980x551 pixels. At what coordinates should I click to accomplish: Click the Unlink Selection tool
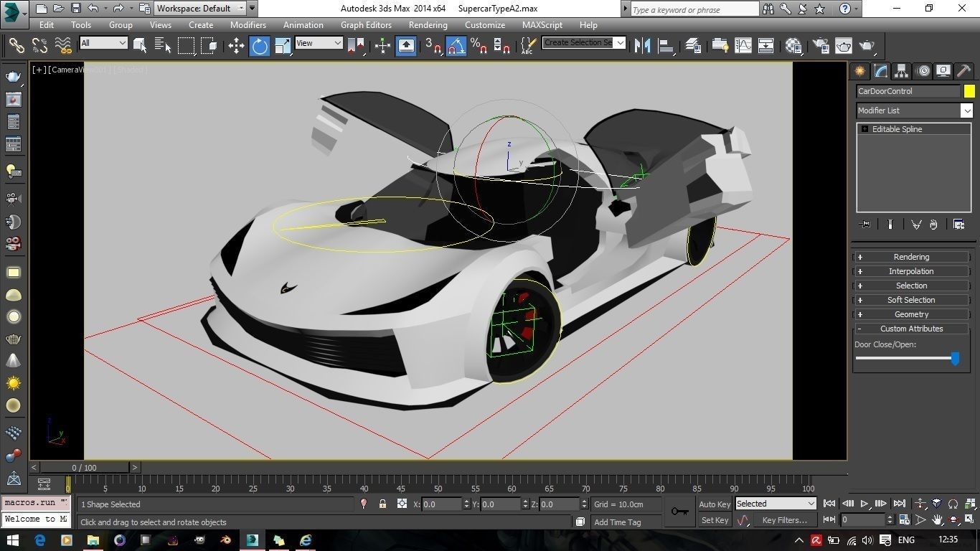pyautogui.click(x=39, y=45)
